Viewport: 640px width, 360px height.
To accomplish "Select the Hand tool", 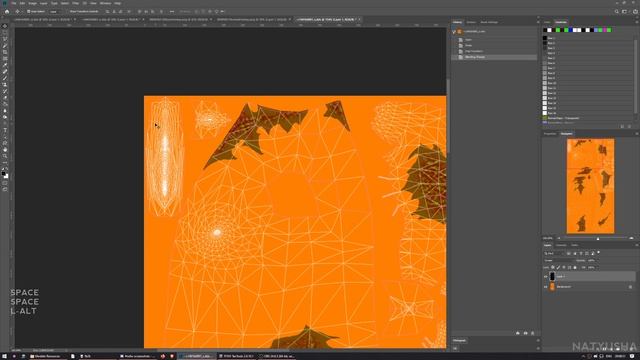I will (x=5, y=150).
